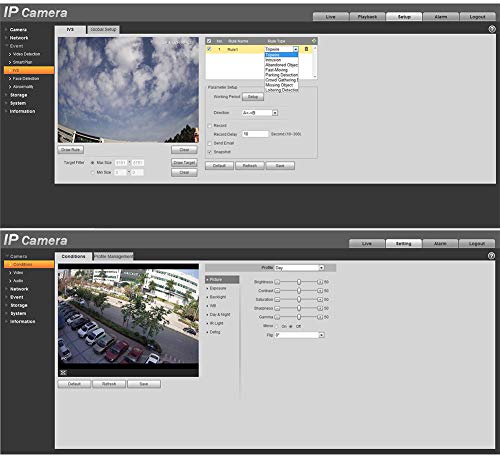500x458 pixels.
Task: Open the Global Setup tab
Action: coord(103,29)
